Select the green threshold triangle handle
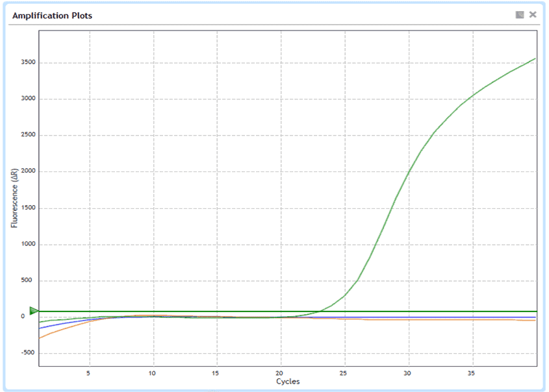 [x=34, y=312]
